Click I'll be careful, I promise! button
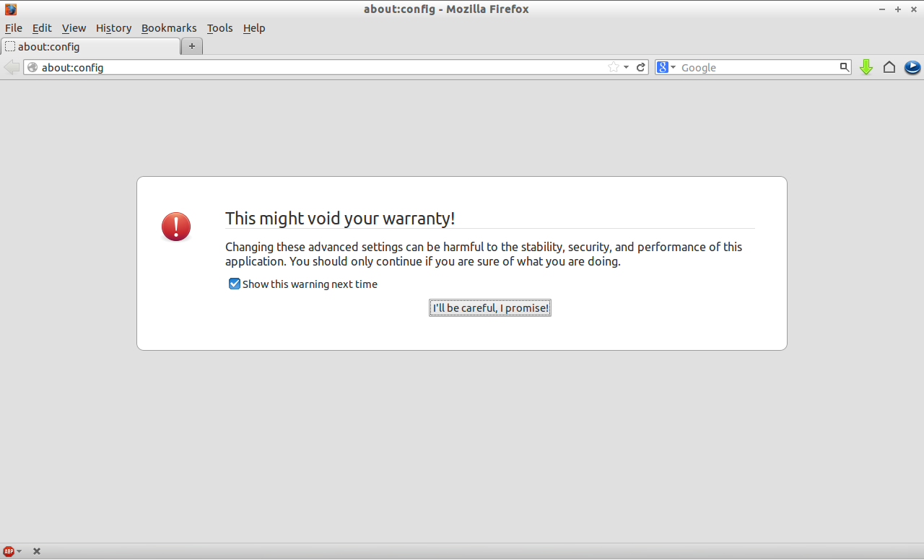This screenshot has width=924, height=560. coord(490,308)
